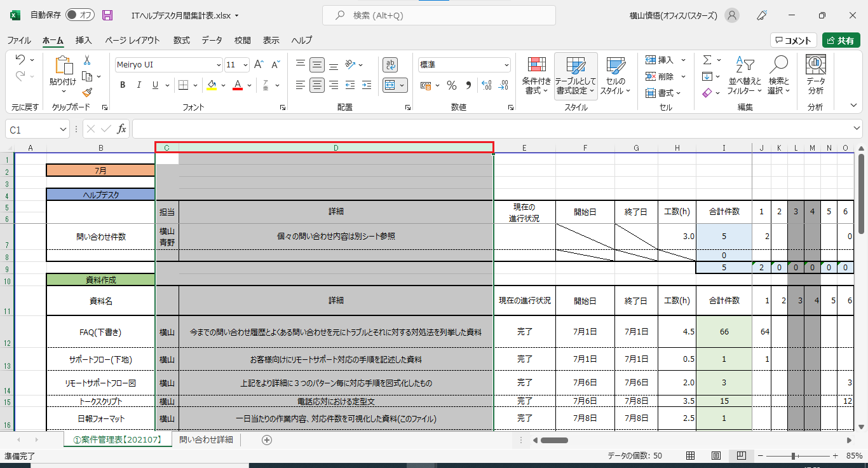Click the 検索 search box

tap(438, 15)
